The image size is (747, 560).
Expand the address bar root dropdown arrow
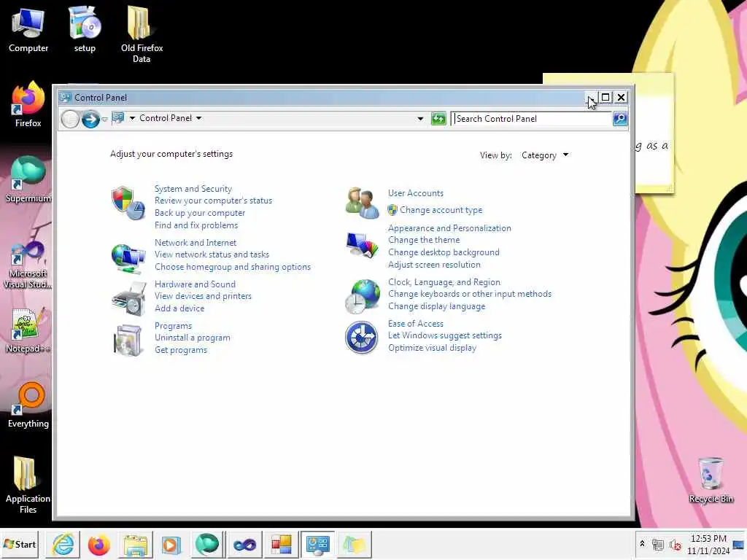(132, 118)
